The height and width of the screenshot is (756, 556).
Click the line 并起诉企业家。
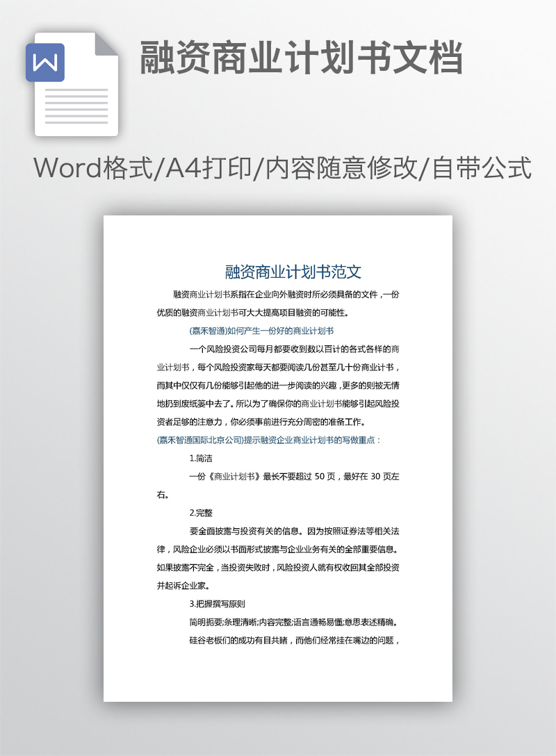point(183,586)
